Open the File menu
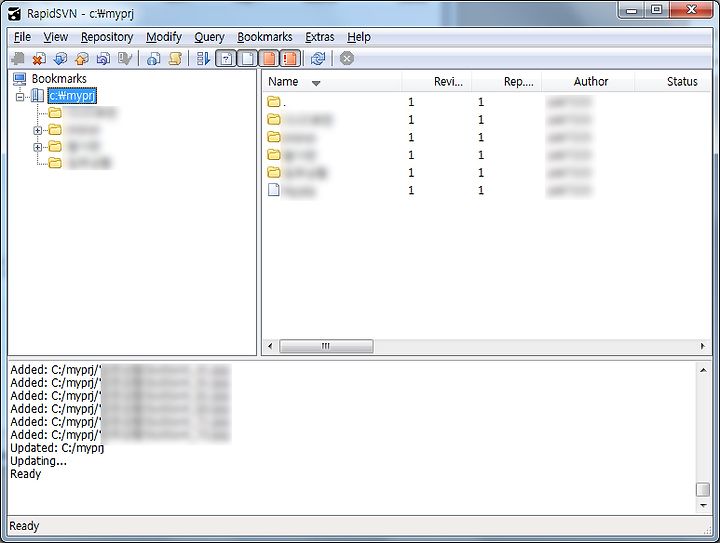720x543 pixels. [x=22, y=37]
